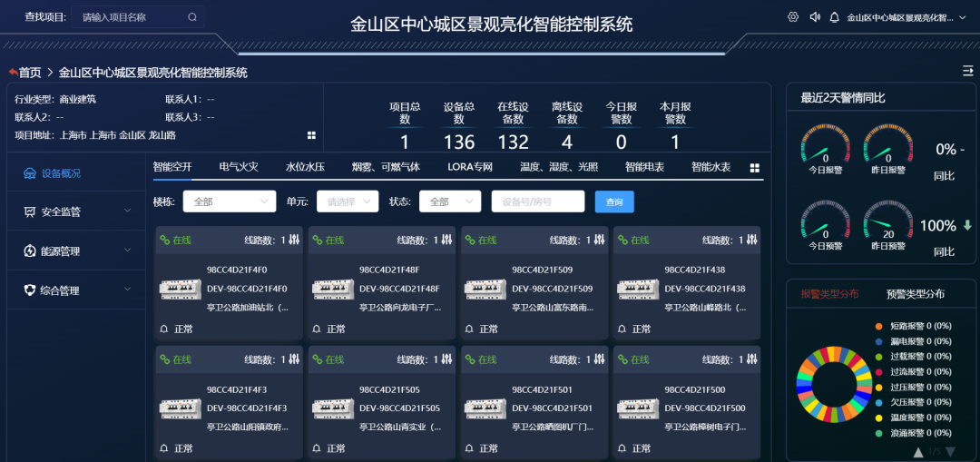The image size is (980, 462).
Task: Open line settings icon for device 98CC4D21F438
Action: point(752,240)
